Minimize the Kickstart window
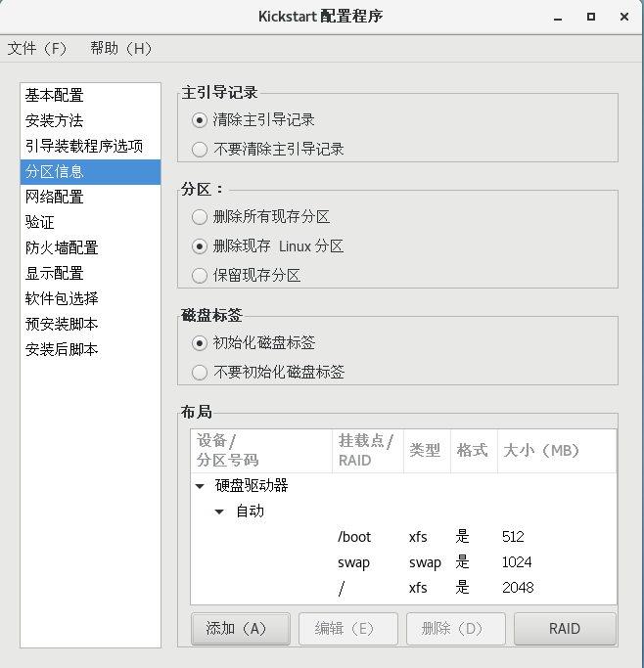Screen dimensions: 644x668 pos(558,17)
